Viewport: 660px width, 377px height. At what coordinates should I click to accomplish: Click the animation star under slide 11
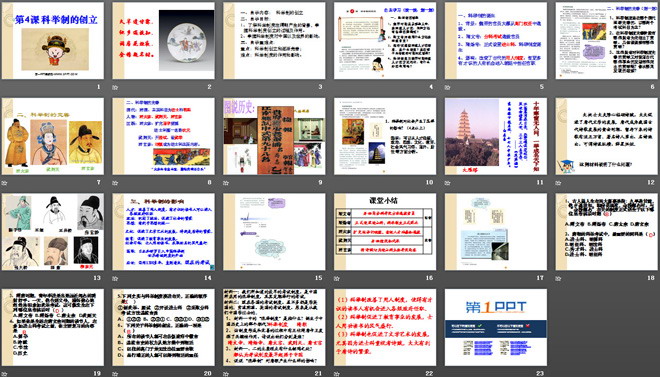[x=447, y=183]
